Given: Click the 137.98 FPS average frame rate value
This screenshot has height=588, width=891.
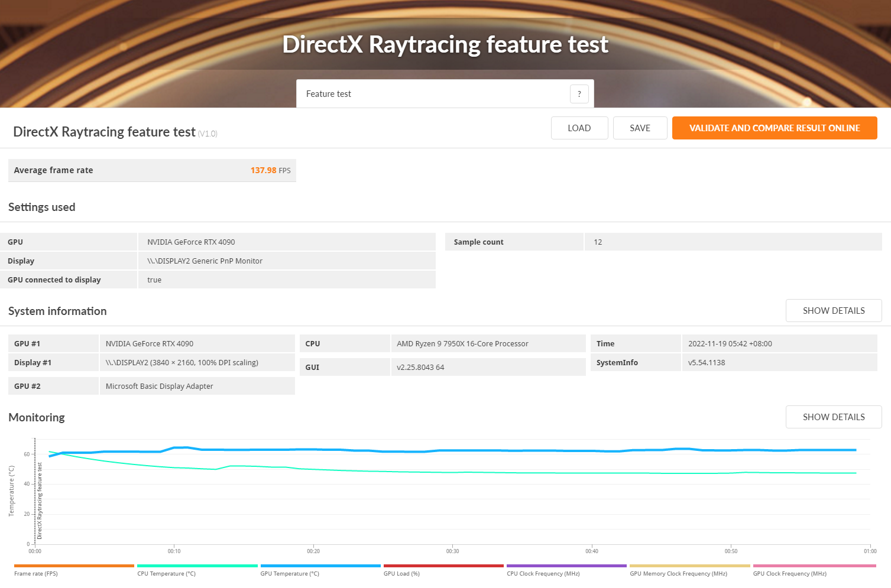Looking at the screenshot, I should coord(270,170).
